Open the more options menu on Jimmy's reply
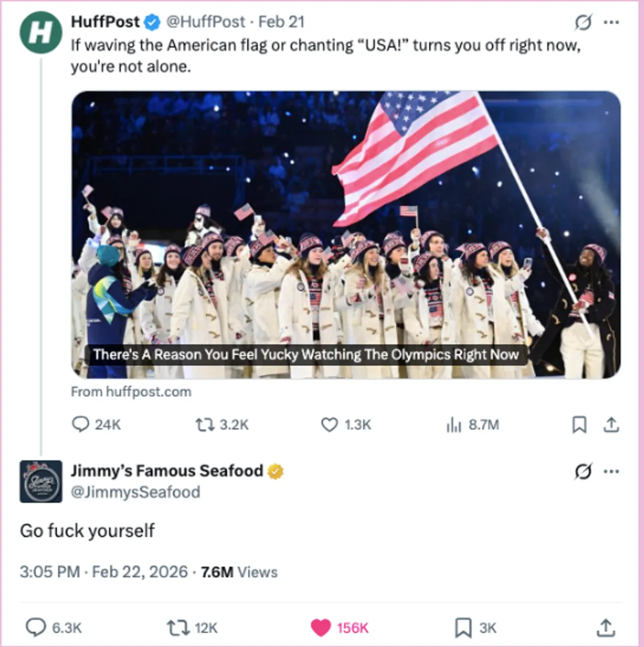 point(611,471)
